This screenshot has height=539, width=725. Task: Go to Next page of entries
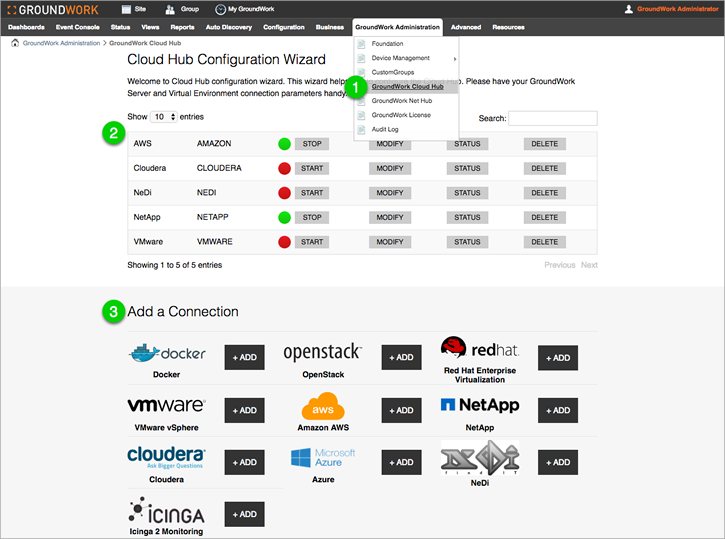589,265
